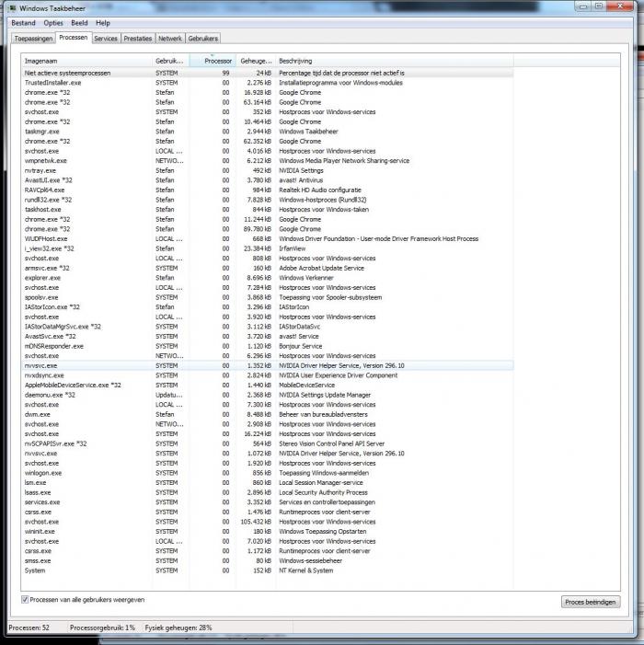
Task: Open the Help menu
Action: tap(103, 23)
